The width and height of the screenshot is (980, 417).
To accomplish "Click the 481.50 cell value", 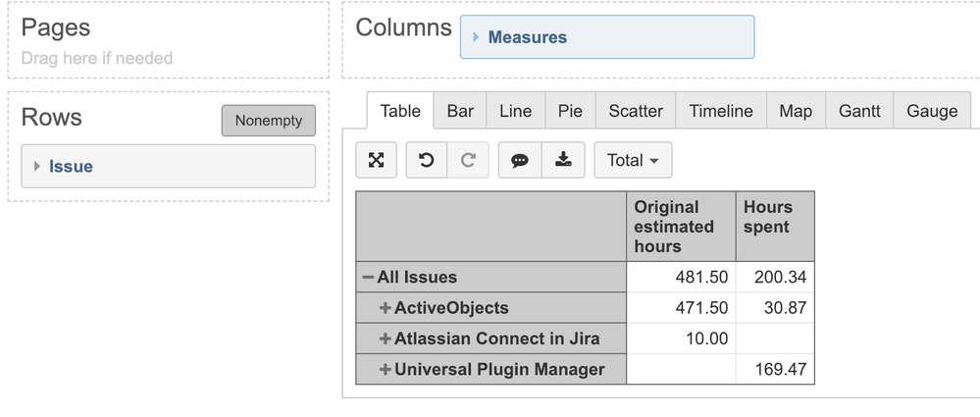I will (x=701, y=277).
